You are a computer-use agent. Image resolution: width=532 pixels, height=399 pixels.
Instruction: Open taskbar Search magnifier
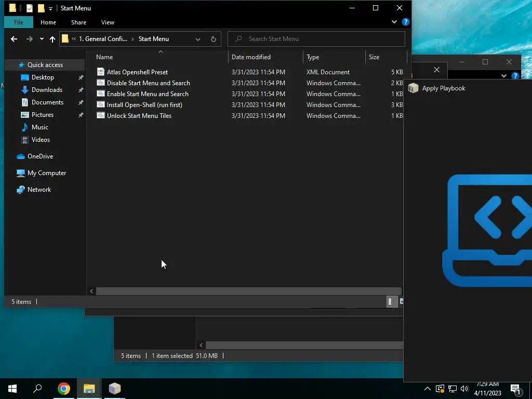[37, 389]
